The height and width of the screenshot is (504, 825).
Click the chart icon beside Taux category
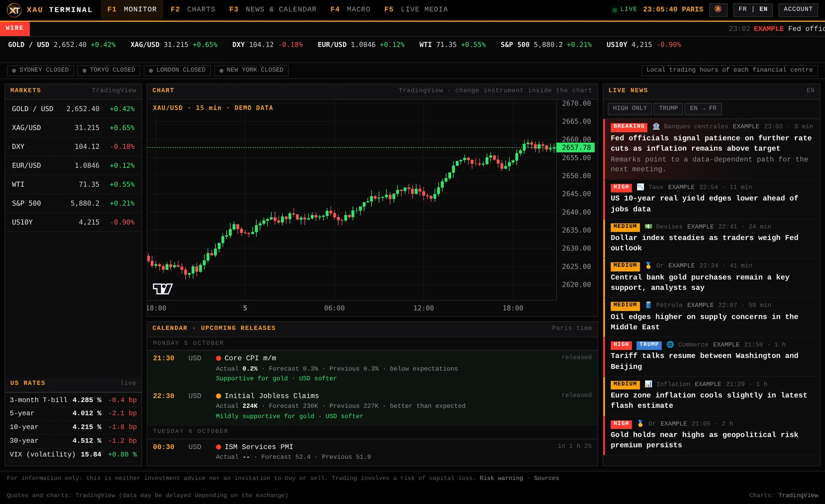coord(641,187)
